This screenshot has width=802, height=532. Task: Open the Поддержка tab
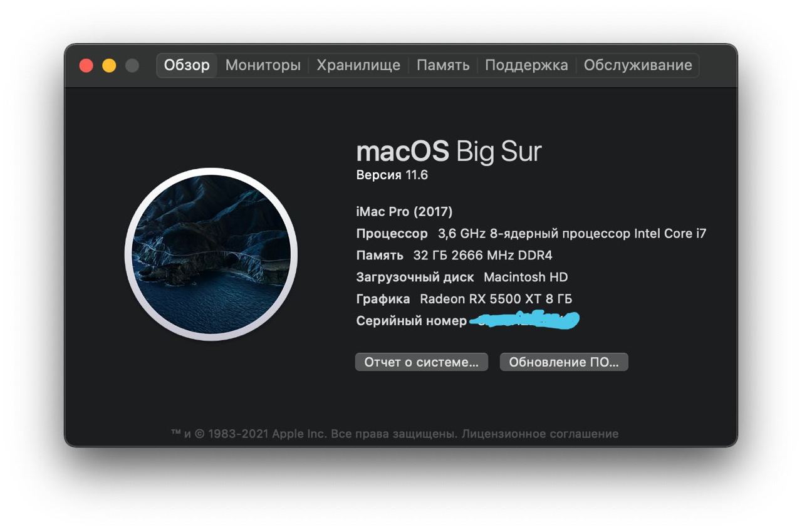[526, 65]
